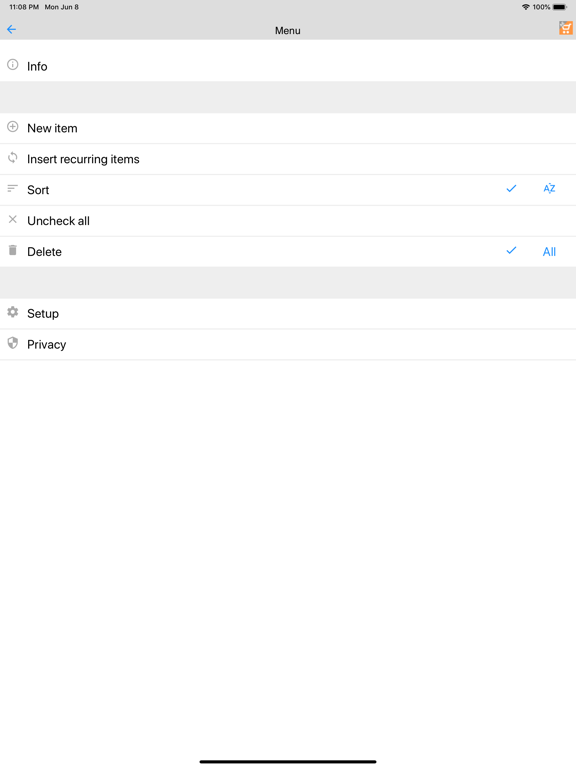Click the Sort lines icon
The height and width of the screenshot is (768, 576).
pos(13,189)
